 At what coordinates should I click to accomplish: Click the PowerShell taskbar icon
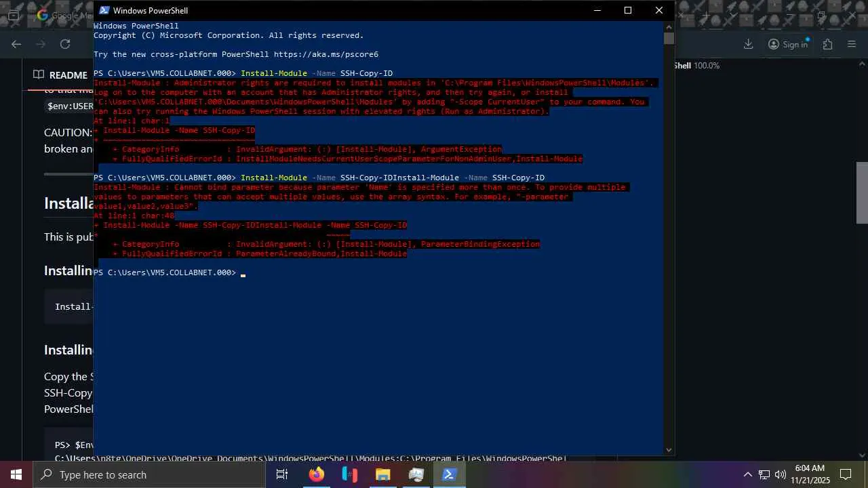pos(449,474)
